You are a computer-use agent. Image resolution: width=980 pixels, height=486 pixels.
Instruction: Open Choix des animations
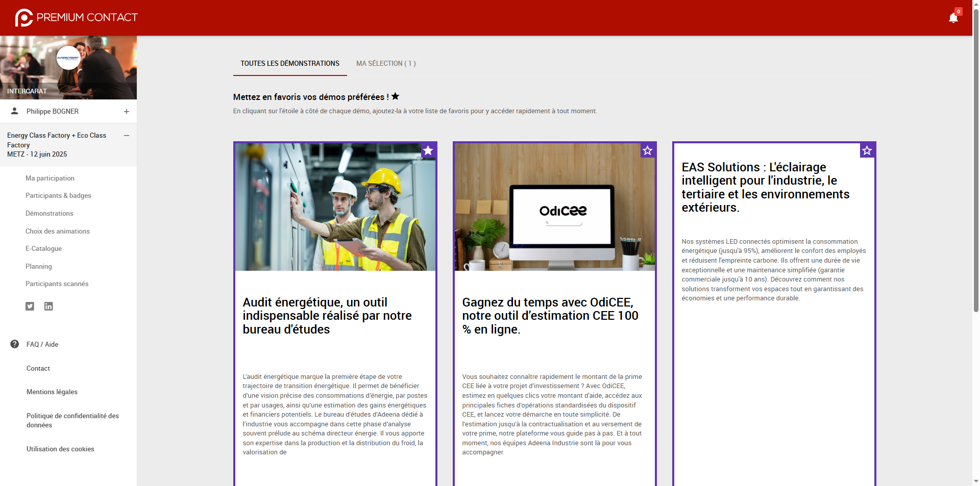click(58, 231)
